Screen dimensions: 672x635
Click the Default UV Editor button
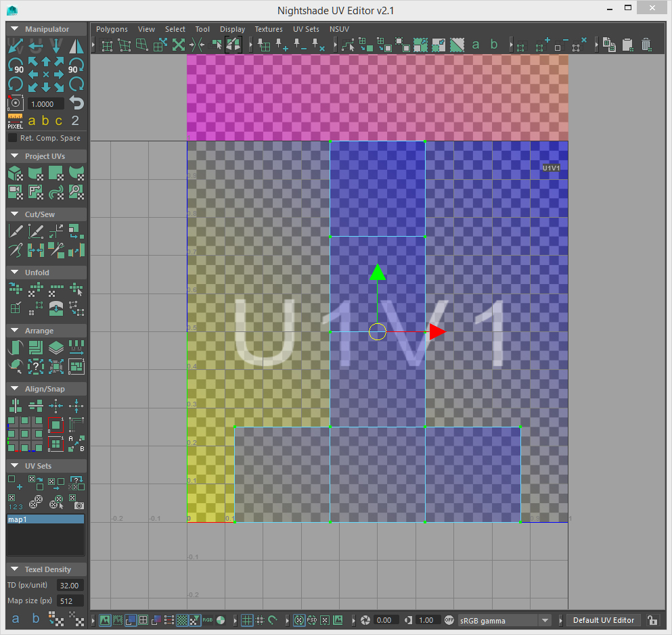point(604,620)
